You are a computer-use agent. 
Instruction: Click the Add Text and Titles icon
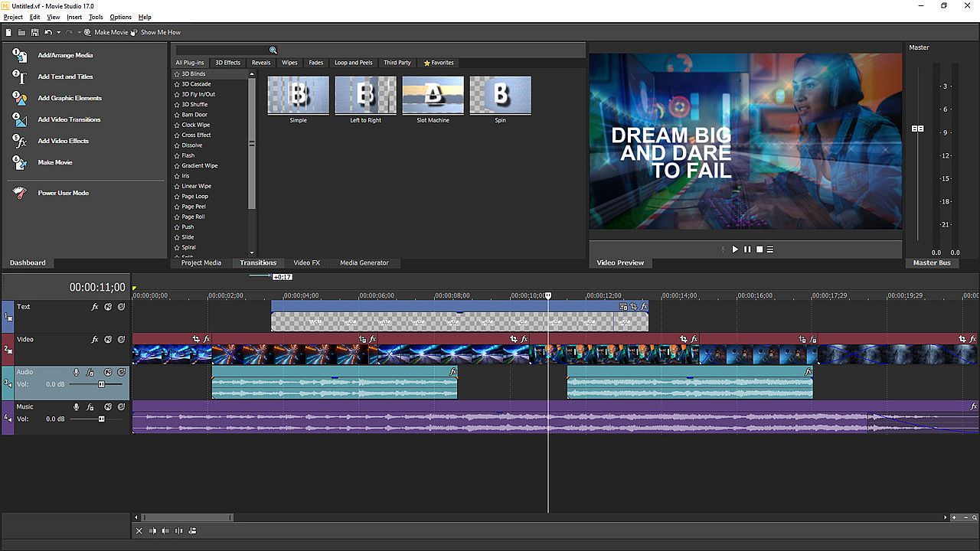(x=20, y=77)
